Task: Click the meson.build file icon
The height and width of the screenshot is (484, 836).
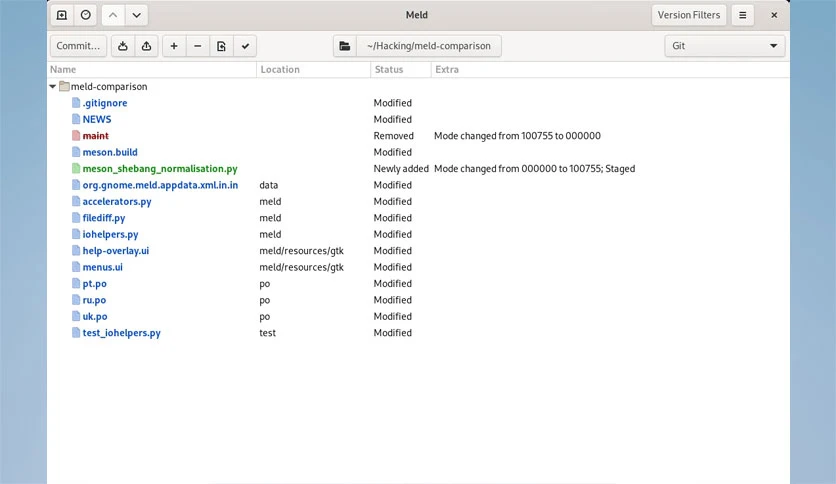Action: 76,152
